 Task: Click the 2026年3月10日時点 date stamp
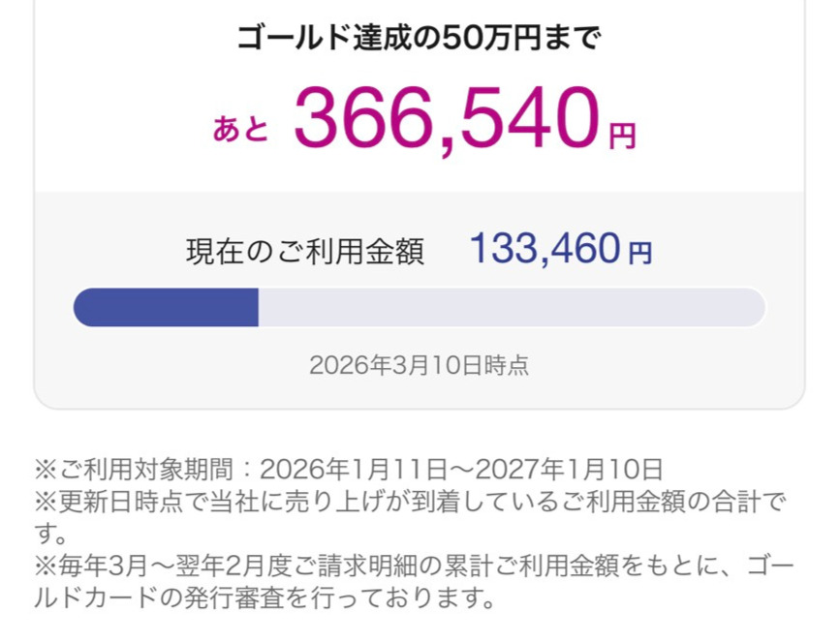pos(419,365)
